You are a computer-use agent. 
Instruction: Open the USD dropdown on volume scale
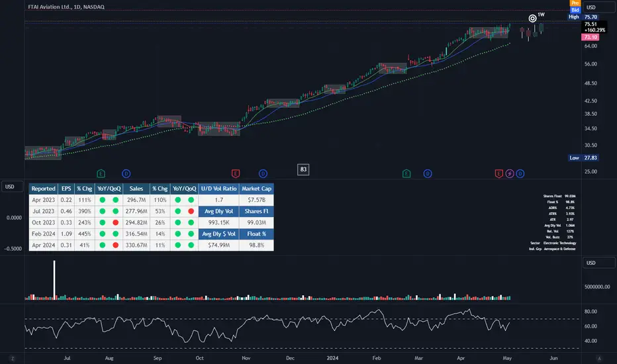598,263
